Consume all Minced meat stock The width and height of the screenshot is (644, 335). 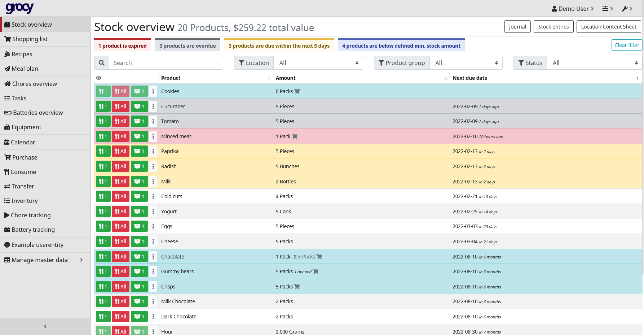[120, 136]
